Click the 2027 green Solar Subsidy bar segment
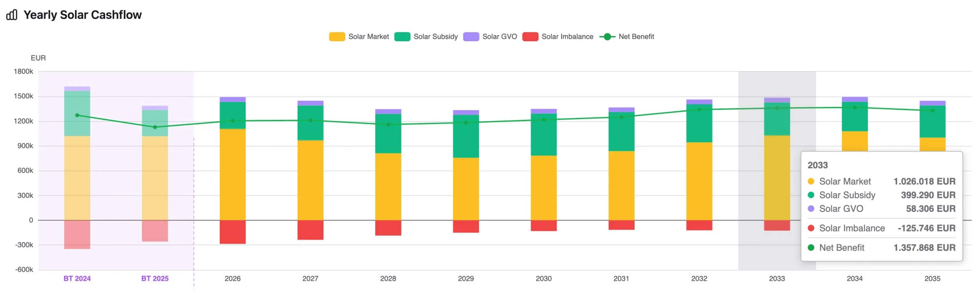980x293 pixels. [x=310, y=123]
